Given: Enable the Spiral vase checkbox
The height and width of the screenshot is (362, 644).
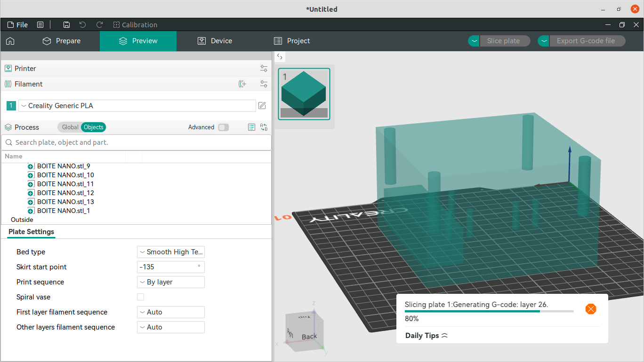Looking at the screenshot, I should pyautogui.click(x=140, y=297).
